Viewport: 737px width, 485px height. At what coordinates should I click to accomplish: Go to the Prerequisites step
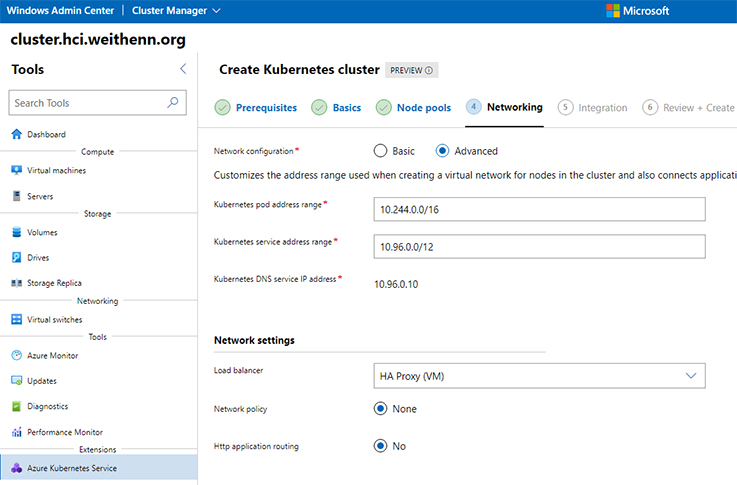click(x=267, y=108)
